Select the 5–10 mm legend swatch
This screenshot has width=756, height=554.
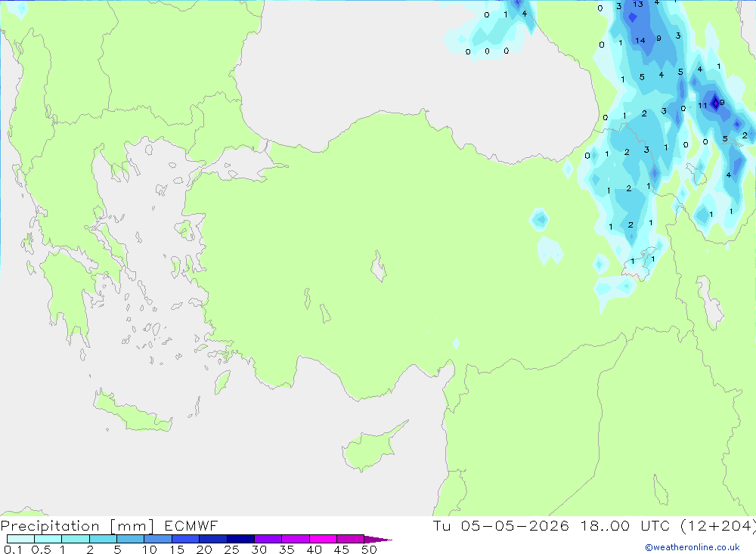point(130,539)
